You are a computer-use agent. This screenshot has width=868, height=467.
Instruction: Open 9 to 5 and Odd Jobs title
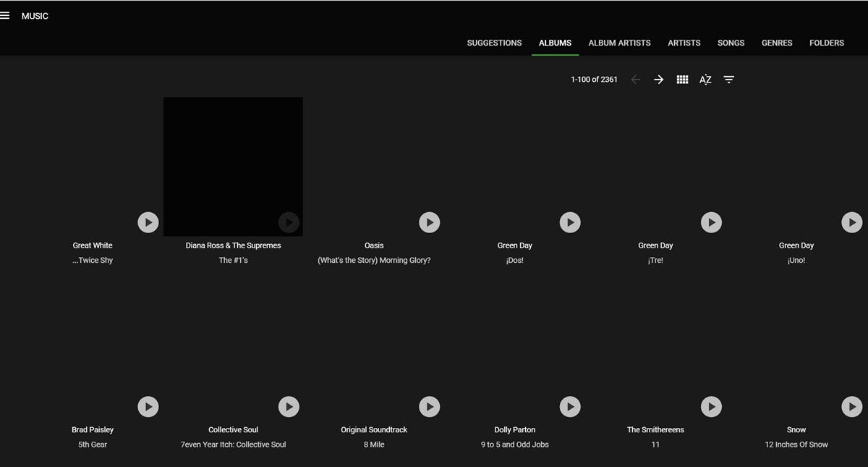515,445
